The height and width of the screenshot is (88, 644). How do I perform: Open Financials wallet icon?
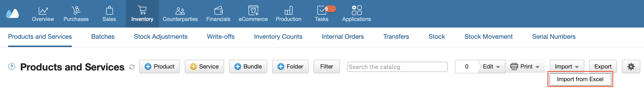(x=218, y=10)
